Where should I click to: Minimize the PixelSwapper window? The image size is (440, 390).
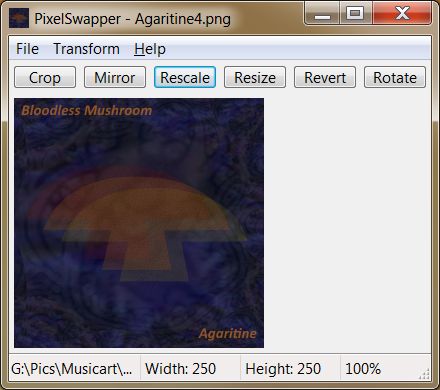pos(322,13)
